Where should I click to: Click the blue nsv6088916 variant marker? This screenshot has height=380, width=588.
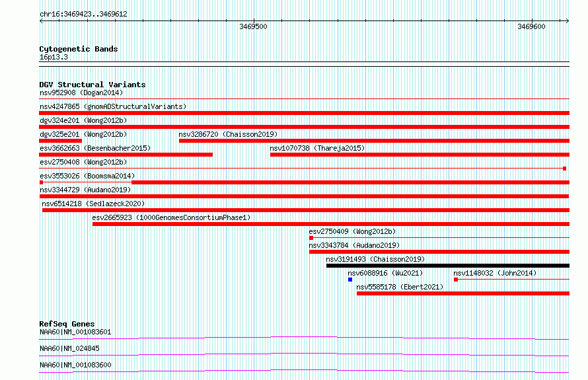point(350,280)
